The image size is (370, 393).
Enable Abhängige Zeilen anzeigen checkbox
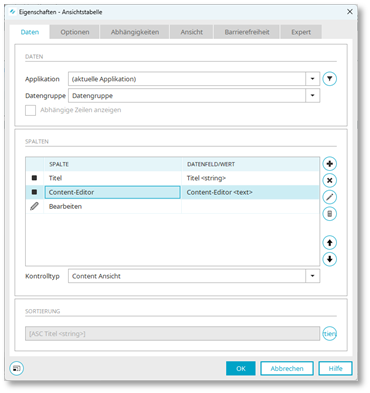coord(30,110)
